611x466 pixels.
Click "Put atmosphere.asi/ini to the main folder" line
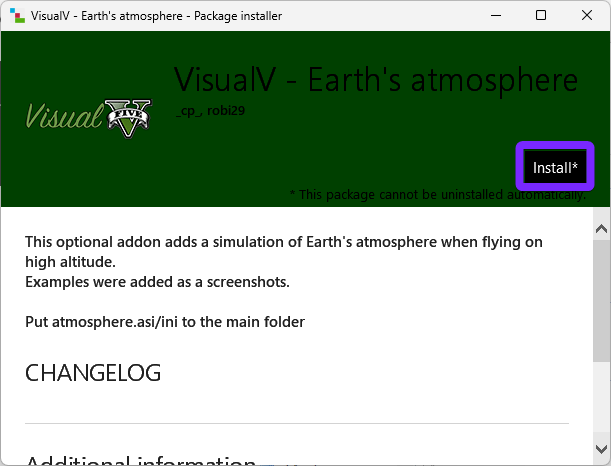pyautogui.click(x=165, y=322)
